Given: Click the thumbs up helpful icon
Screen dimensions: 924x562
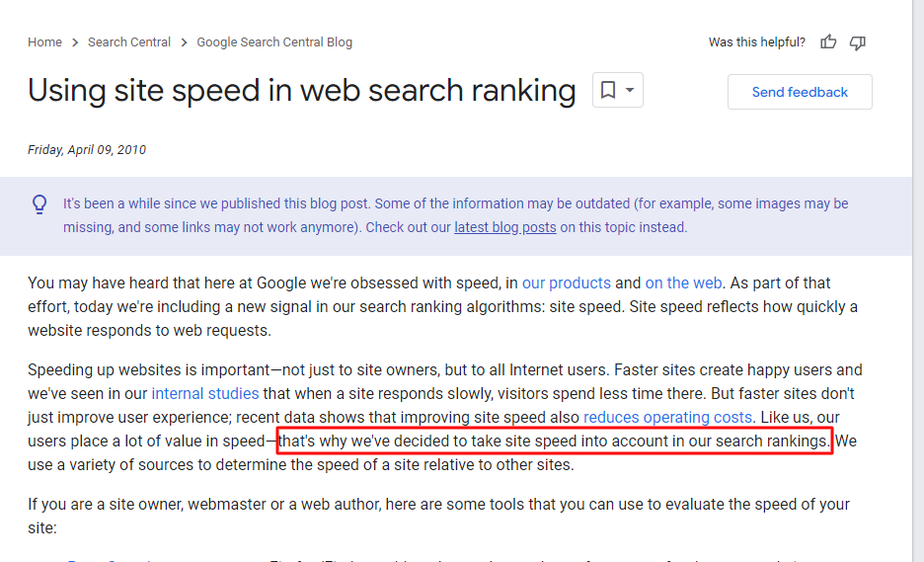Looking at the screenshot, I should click(828, 41).
